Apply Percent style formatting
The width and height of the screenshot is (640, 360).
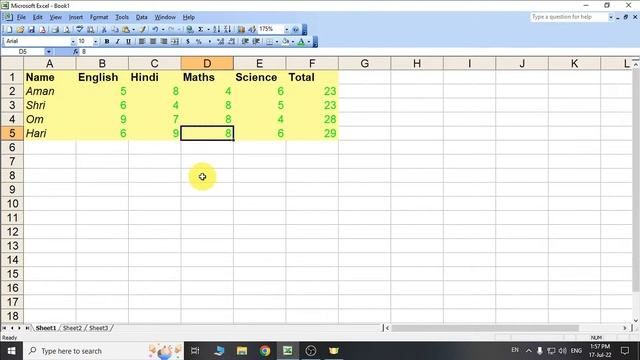click(198, 41)
